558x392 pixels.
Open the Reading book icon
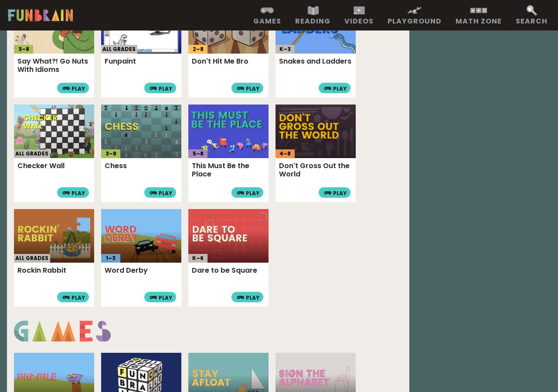313,10
